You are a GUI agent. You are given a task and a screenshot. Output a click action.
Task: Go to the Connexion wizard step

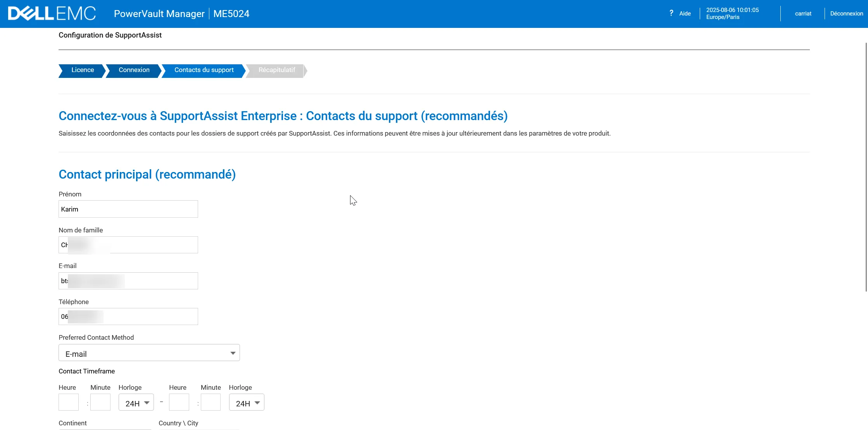[134, 70]
